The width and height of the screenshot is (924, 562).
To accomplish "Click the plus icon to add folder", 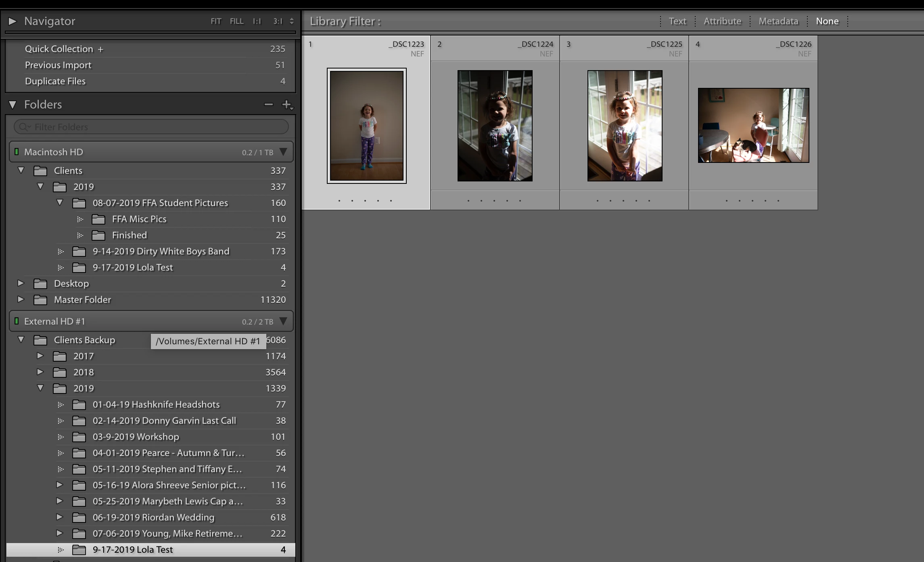I will tap(286, 105).
